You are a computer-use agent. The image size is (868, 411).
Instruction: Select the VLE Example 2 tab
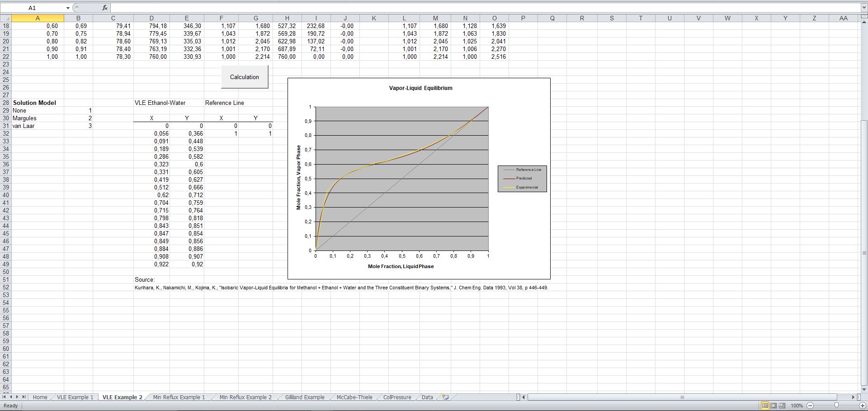coord(122,397)
